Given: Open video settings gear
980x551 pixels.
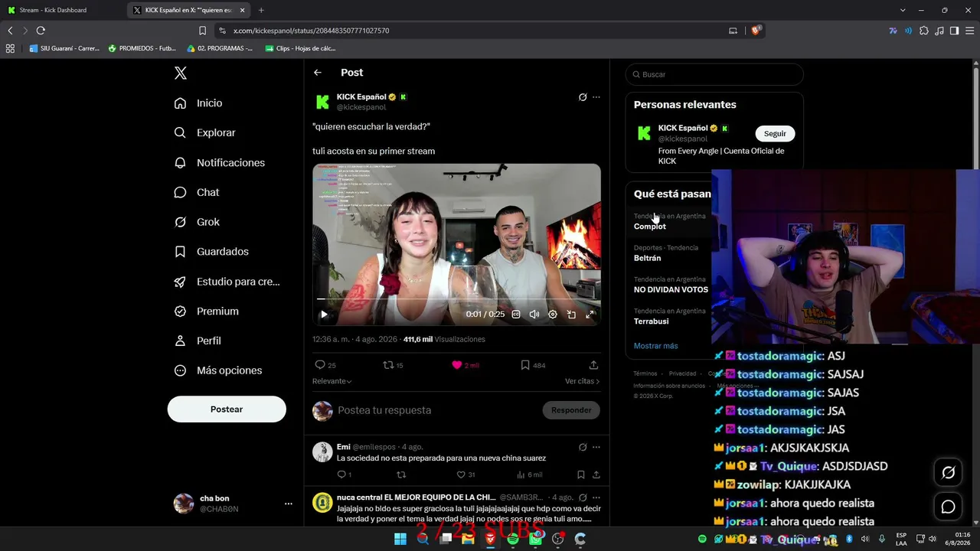Looking at the screenshot, I should tap(553, 315).
